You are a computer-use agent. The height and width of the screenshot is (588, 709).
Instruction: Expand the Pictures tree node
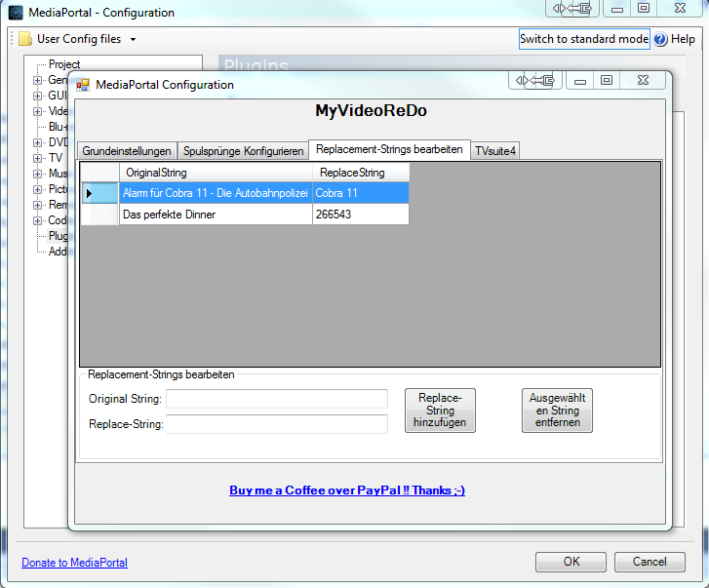click(x=37, y=189)
